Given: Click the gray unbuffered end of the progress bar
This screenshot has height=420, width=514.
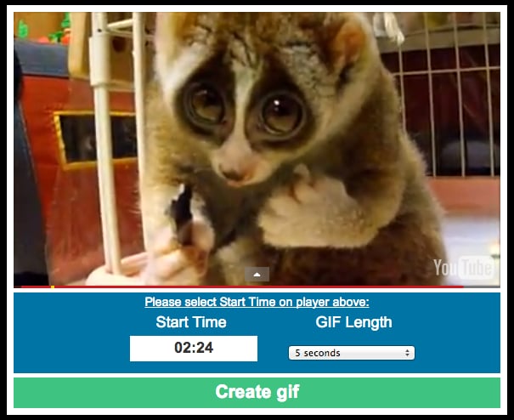Looking at the screenshot, I should pyautogui.click(x=482, y=287).
